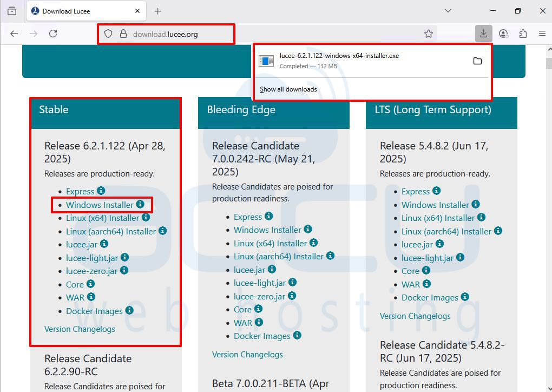
Task: Click info icon beside Stable Linux (x64) Installer
Action: 146,217
